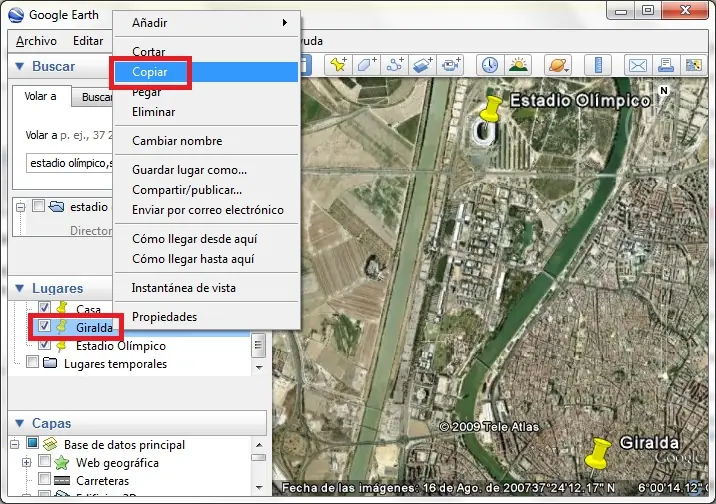Start recording a tour
716x504 pixels.
pos(451,65)
